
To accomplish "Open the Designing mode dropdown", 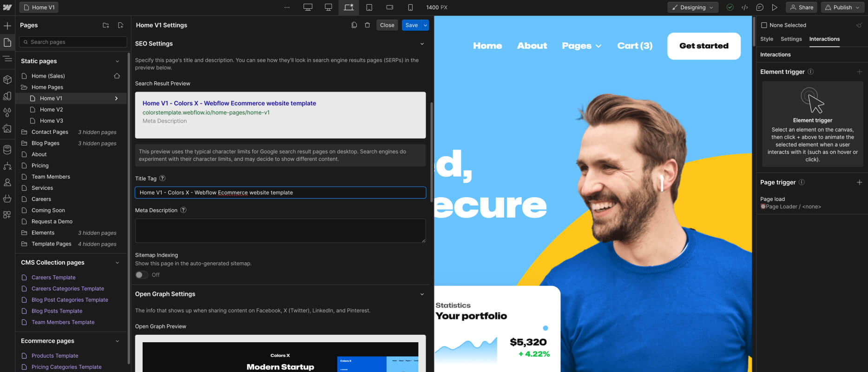I will (693, 7).
